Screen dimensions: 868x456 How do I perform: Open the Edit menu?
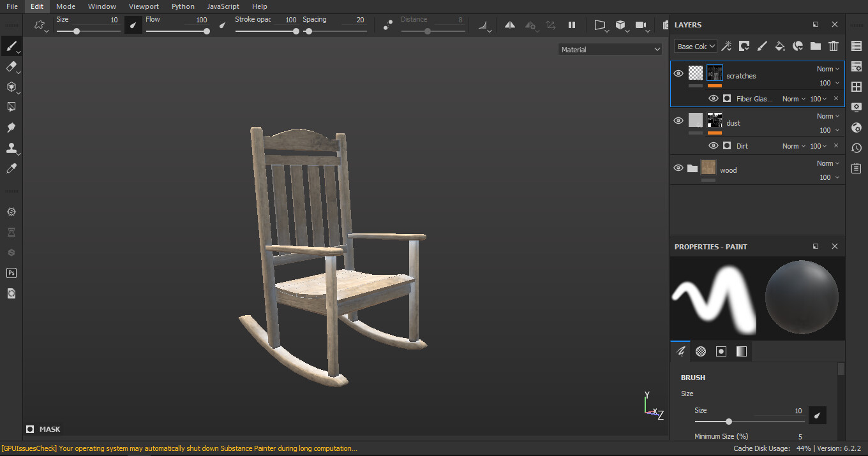click(x=36, y=6)
